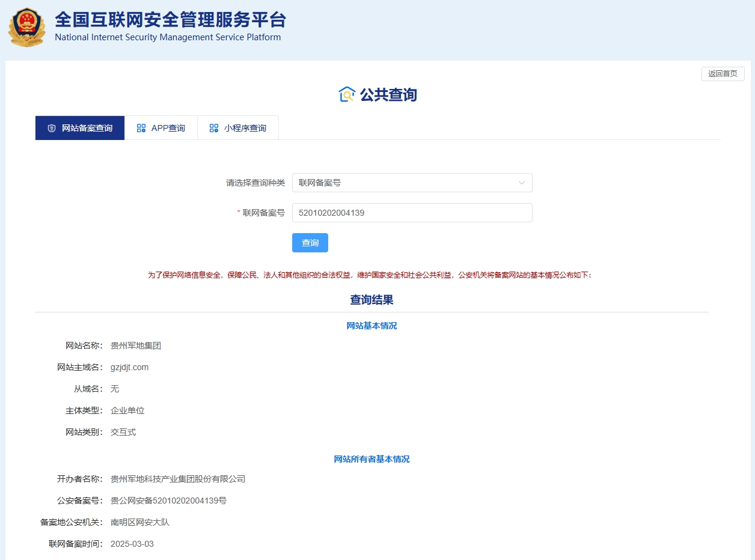Click the shield icon in 网站备案查询 tab
Viewport: 755px width, 560px height.
[x=52, y=128]
